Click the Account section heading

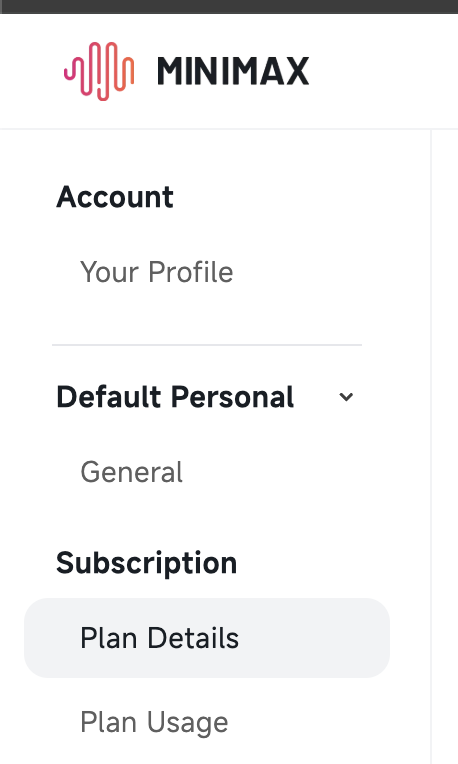tap(115, 197)
